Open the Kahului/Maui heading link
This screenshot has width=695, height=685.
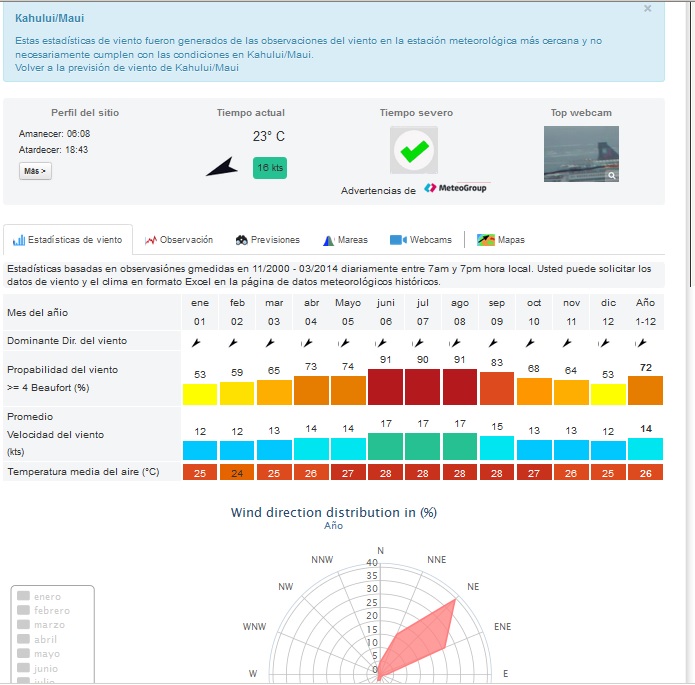pos(50,18)
